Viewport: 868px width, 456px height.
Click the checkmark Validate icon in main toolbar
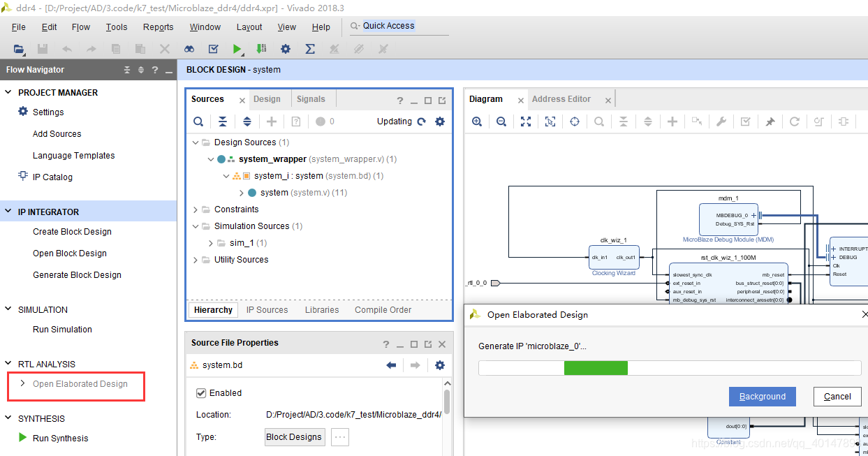214,49
